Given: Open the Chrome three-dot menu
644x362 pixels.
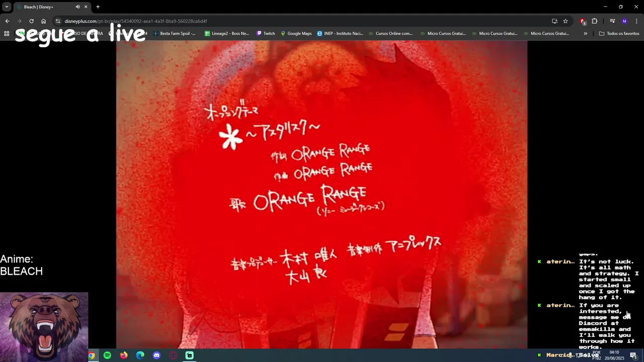Looking at the screenshot, I should coord(636,21).
